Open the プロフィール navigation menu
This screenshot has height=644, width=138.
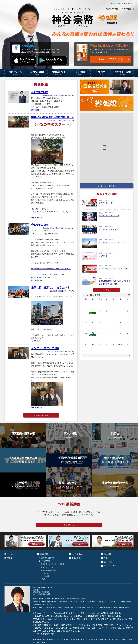click(x=15, y=73)
